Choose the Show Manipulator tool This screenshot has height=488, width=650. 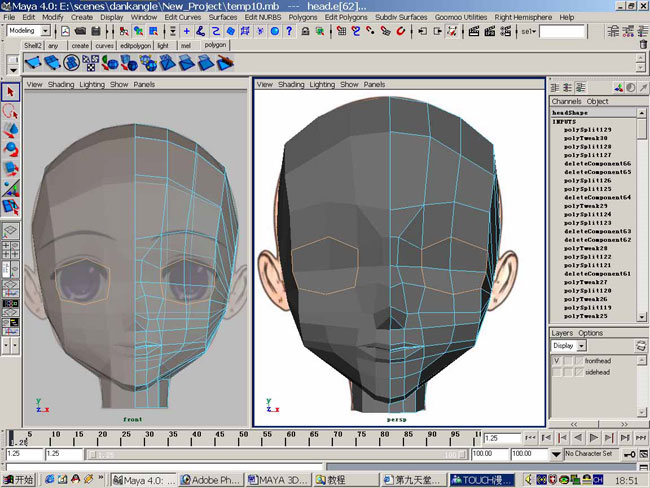click(x=10, y=187)
